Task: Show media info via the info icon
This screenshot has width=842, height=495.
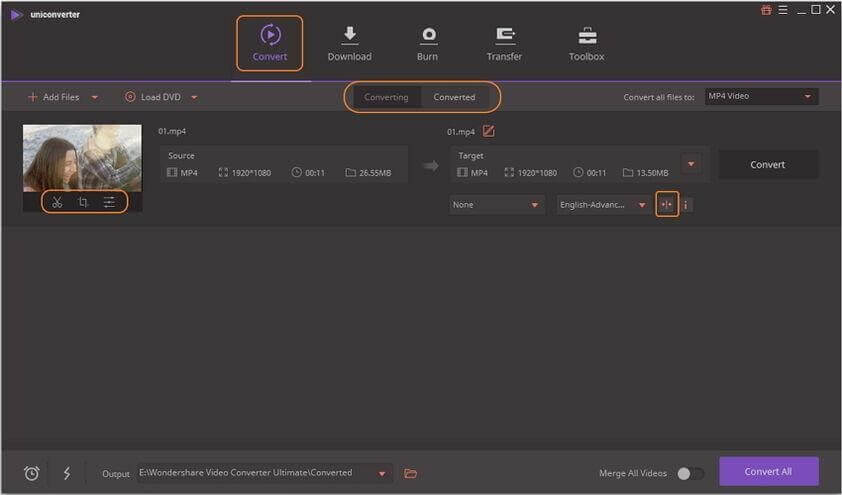Action: click(686, 205)
